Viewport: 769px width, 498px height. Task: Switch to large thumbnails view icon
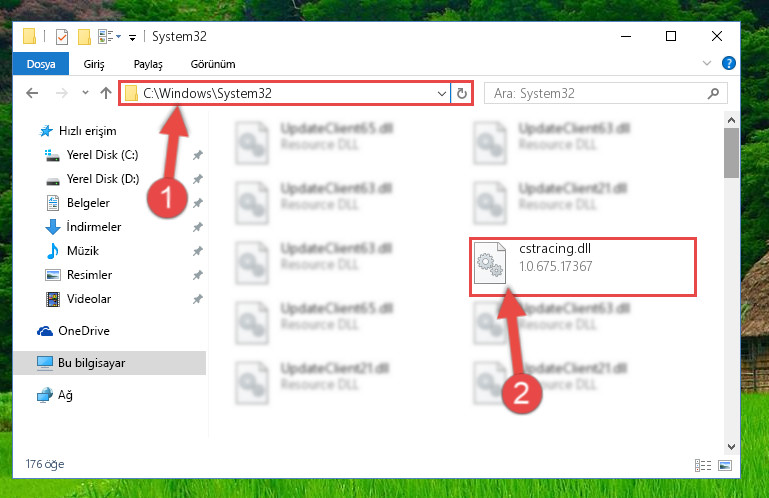tap(725, 465)
